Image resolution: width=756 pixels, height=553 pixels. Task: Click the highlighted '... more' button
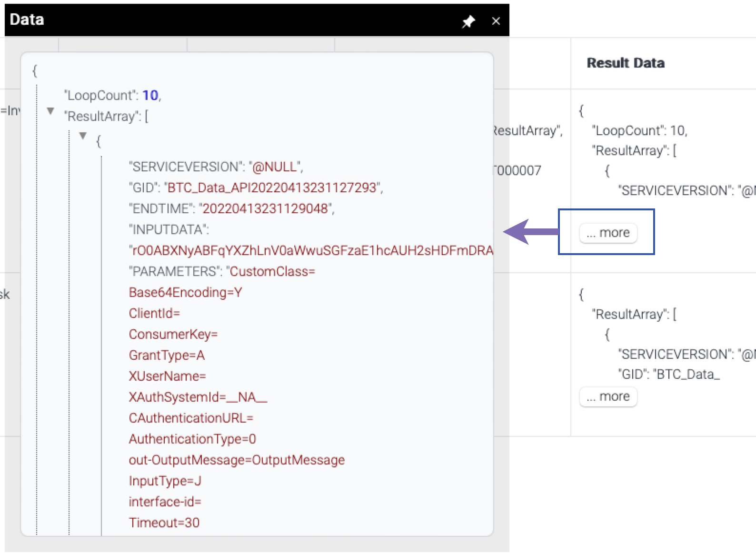pyautogui.click(x=608, y=233)
